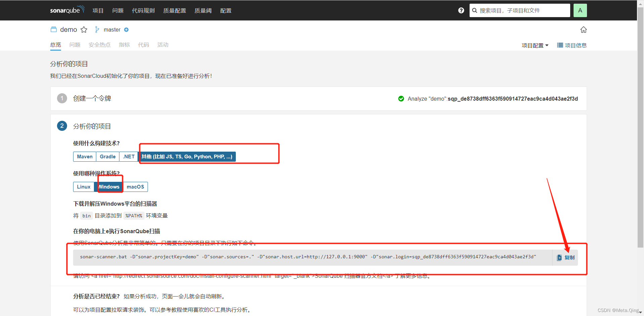The height and width of the screenshot is (316, 644).
Task: Click the 项目信息 list icon
Action: pyautogui.click(x=560, y=45)
